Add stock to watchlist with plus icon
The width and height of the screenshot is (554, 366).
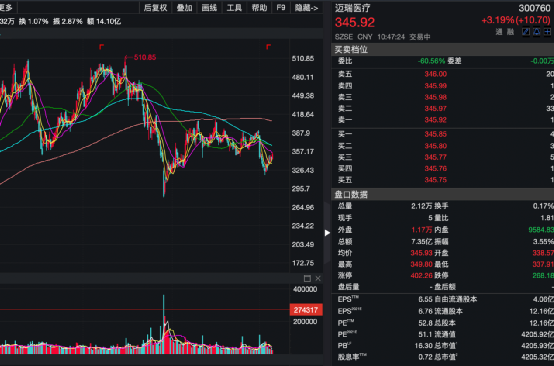tap(548, 32)
